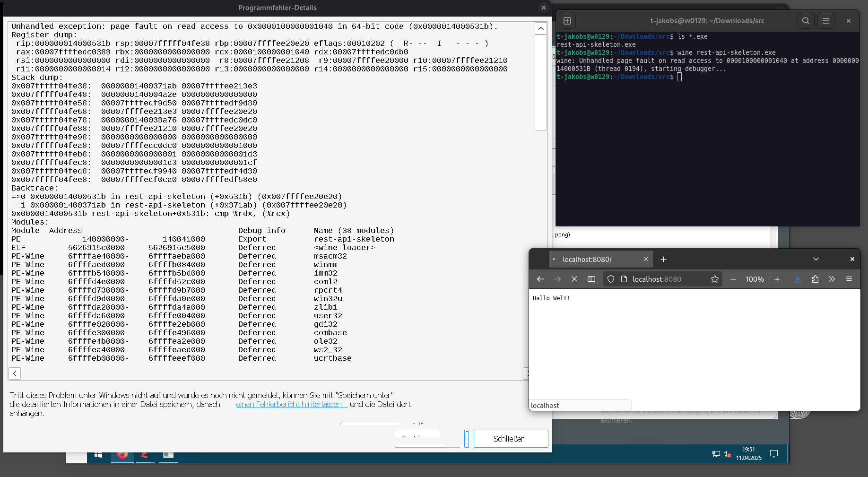The image size is (868, 477).
Task: Click the 'rpcrt4' module name
Action: coord(328,290)
